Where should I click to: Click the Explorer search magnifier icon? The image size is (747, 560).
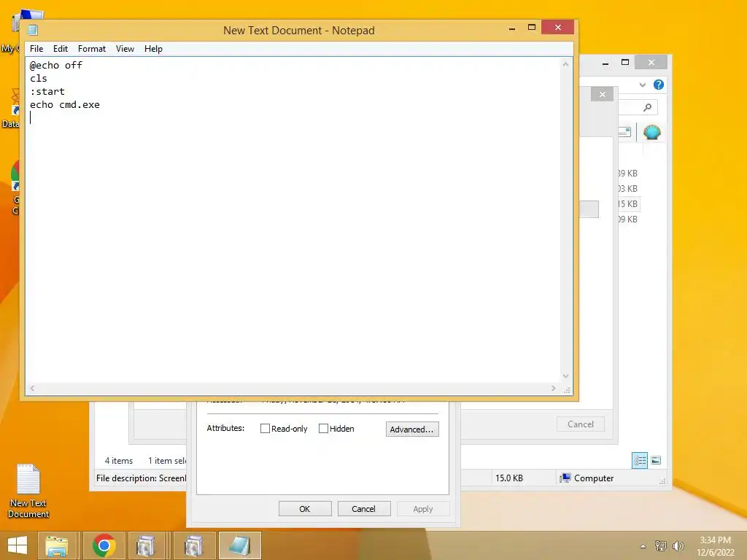tap(647, 108)
